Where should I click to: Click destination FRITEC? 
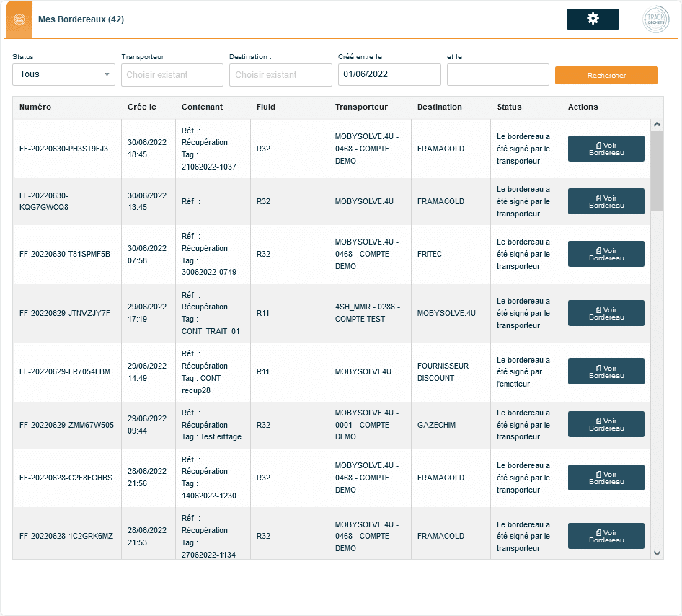click(429, 254)
